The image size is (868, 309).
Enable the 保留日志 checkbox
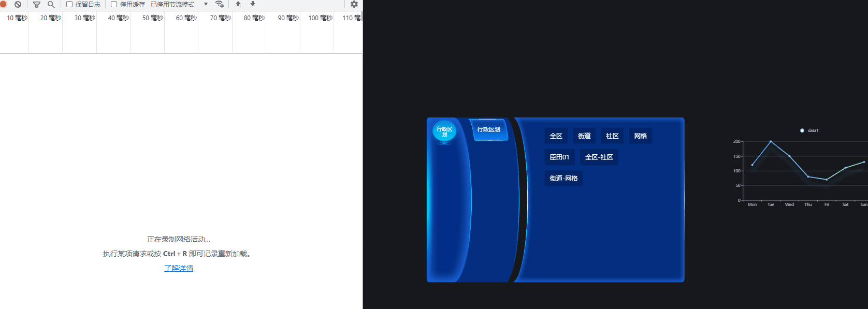coord(69,4)
